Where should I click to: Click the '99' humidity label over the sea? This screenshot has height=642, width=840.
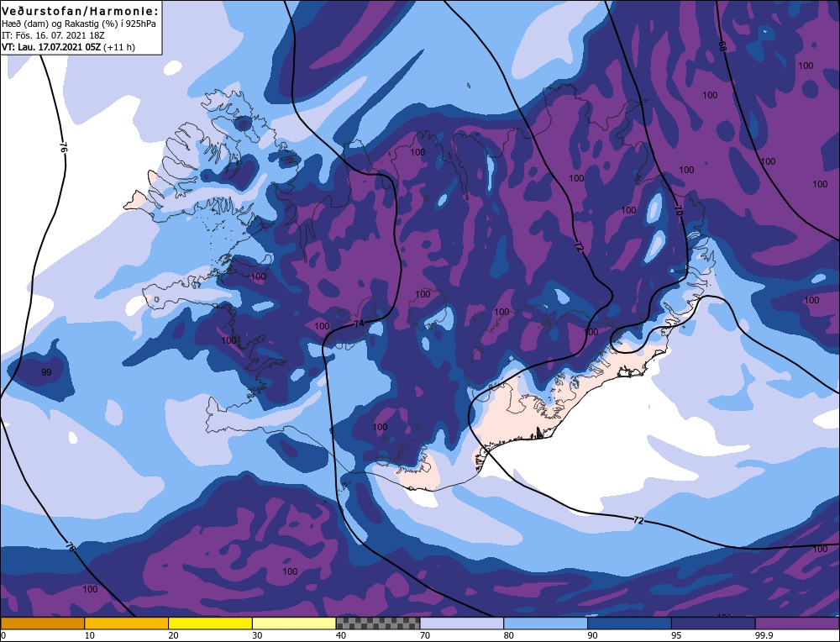tap(46, 372)
